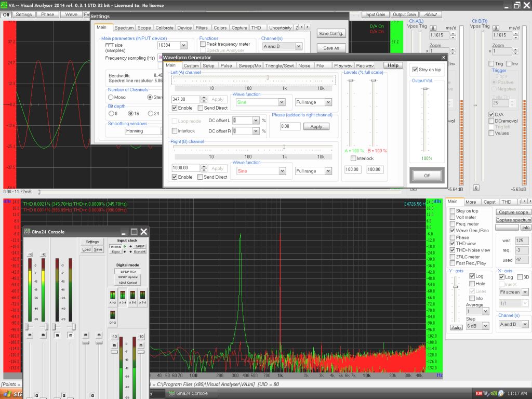Image resolution: width=532 pixels, height=399 pixels.
Task: Decrease Ch B(R) ms/d with down arrow
Action: pyautogui.click(x=516, y=37)
